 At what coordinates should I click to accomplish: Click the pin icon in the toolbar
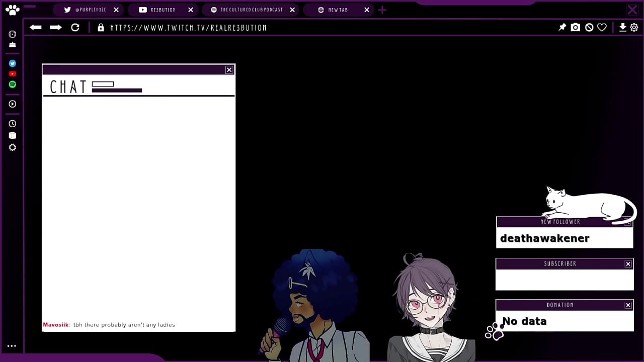[x=562, y=28]
